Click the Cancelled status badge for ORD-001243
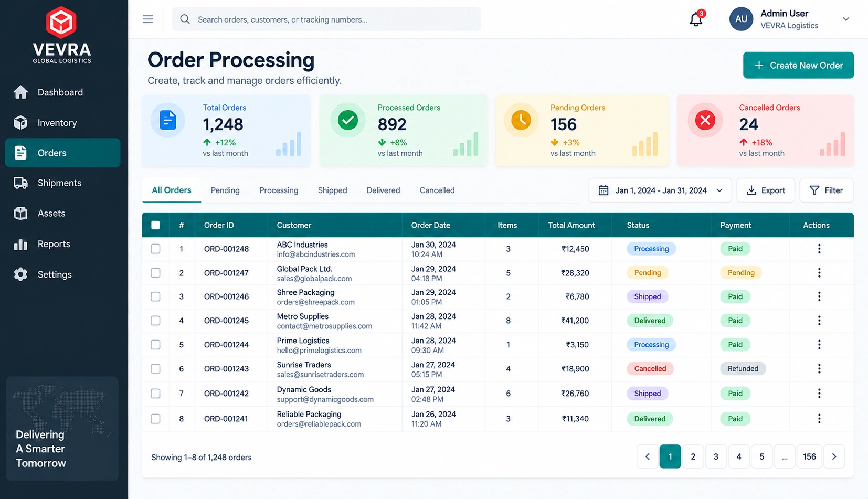Image resolution: width=868 pixels, height=499 pixels. click(x=650, y=369)
